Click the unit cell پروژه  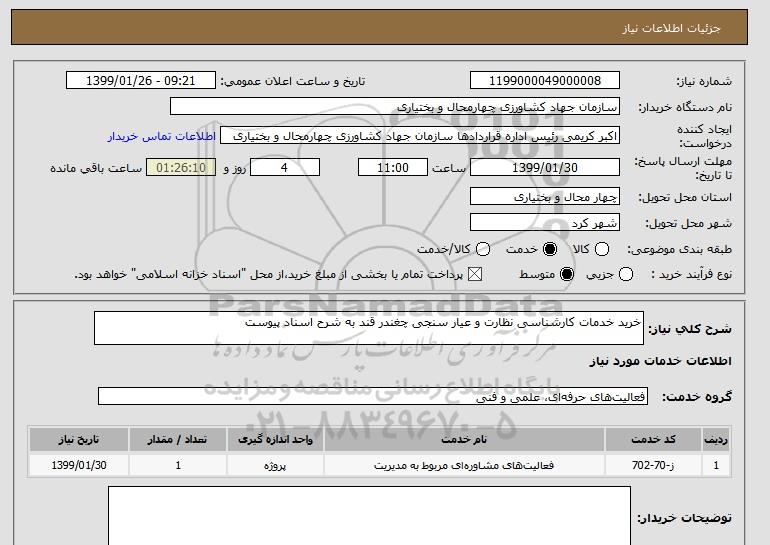pyautogui.click(x=275, y=465)
